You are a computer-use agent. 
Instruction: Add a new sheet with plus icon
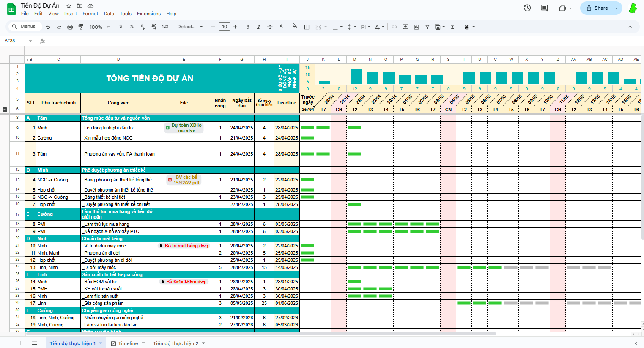[21, 343]
